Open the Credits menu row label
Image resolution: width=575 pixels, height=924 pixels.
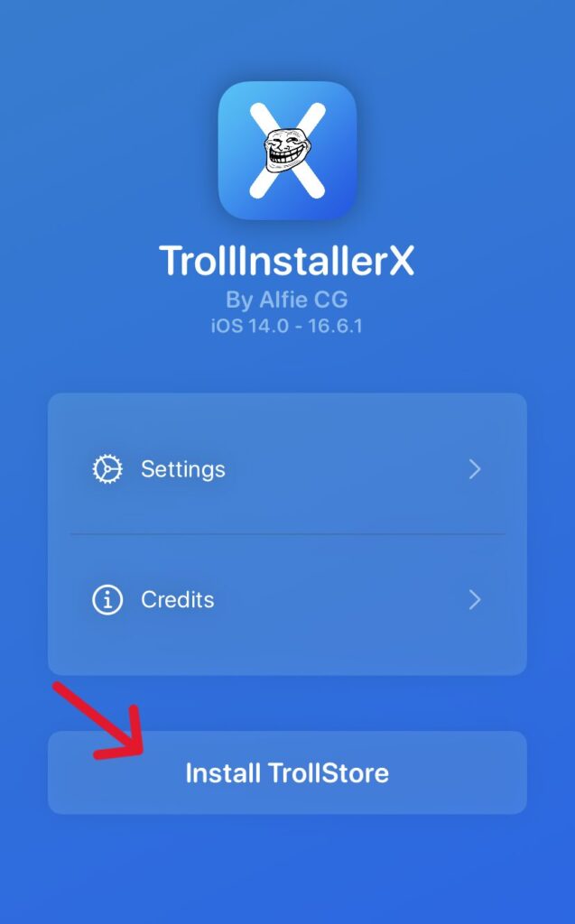[x=178, y=600]
